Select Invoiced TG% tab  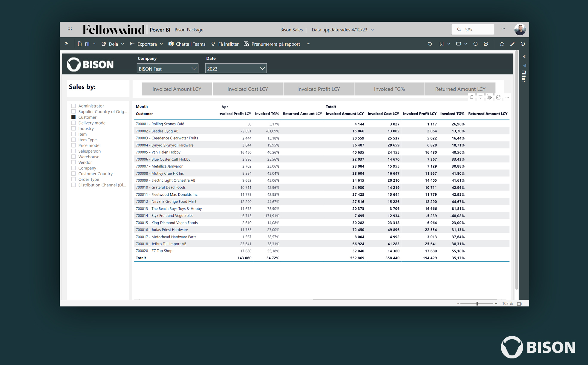pyautogui.click(x=389, y=89)
